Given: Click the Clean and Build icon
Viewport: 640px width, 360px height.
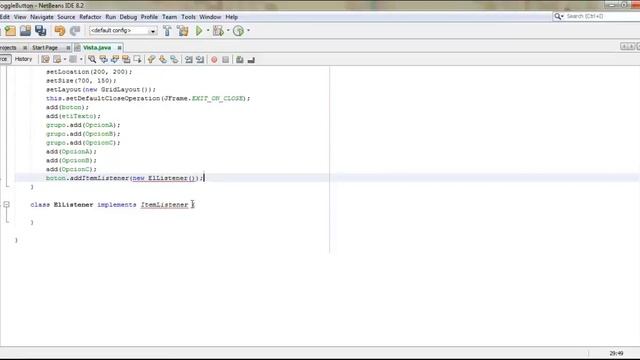Looking at the screenshot, I should pos(183,31).
